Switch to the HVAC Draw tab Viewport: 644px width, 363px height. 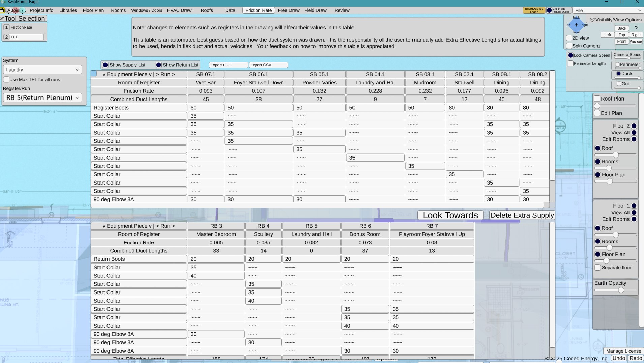(179, 10)
